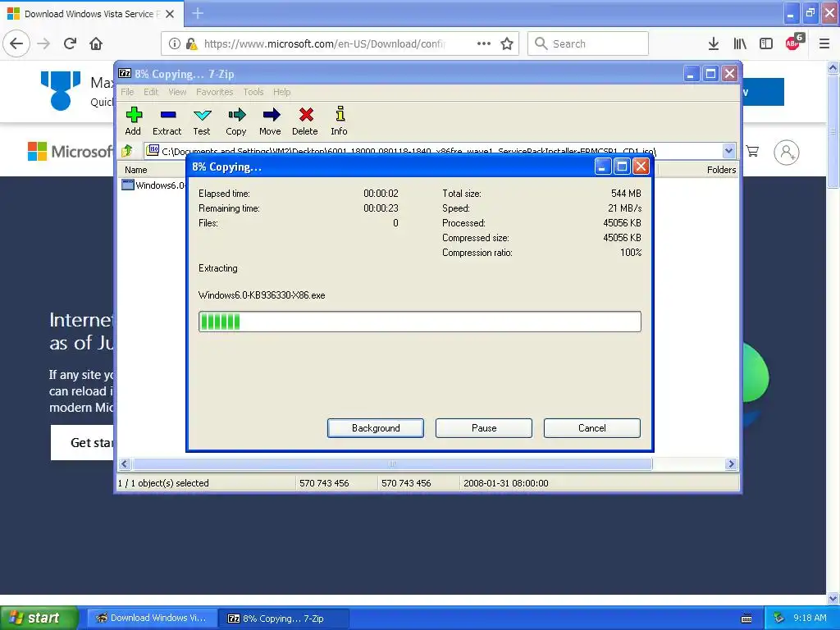
Task: Click the Firefox Search box
Action: [588, 44]
